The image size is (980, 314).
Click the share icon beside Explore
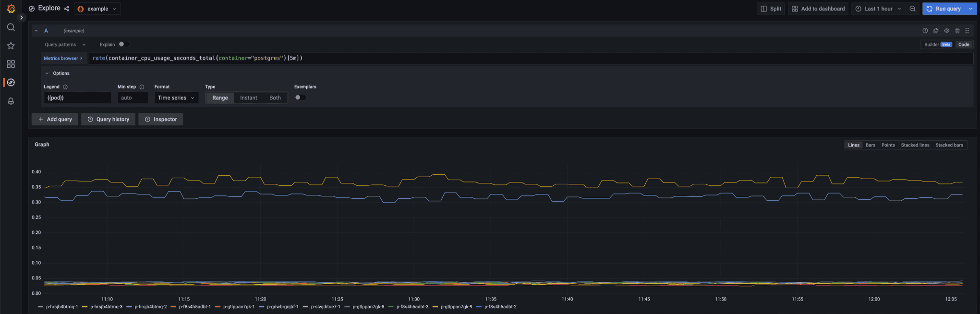click(x=67, y=9)
